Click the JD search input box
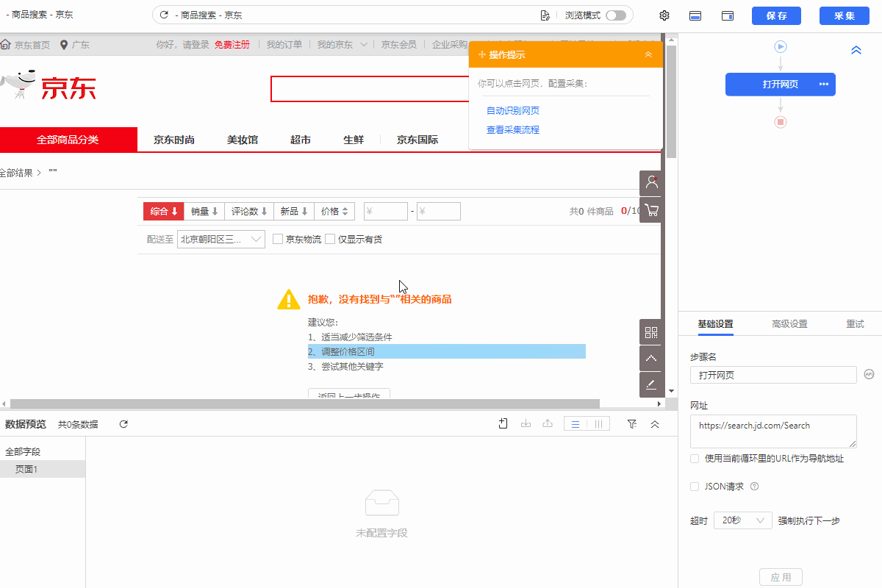Viewport: 882px width, 588px height. (x=370, y=88)
